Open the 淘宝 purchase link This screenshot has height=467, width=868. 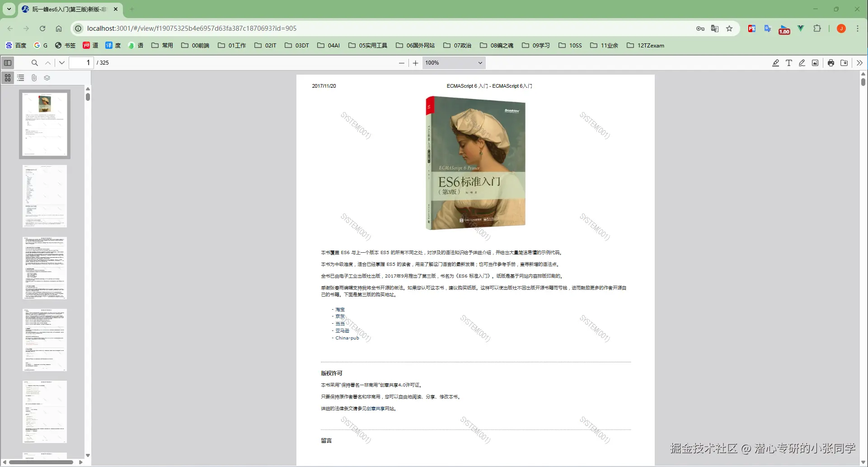pyautogui.click(x=340, y=310)
